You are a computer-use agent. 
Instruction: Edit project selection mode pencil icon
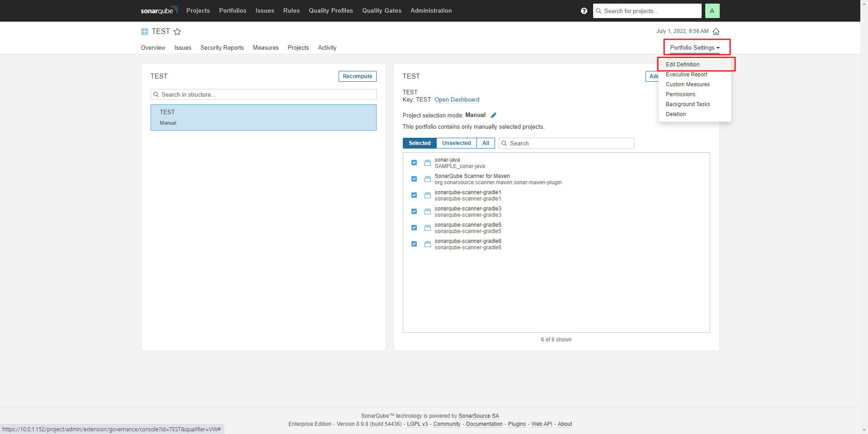tap(494, 115)
